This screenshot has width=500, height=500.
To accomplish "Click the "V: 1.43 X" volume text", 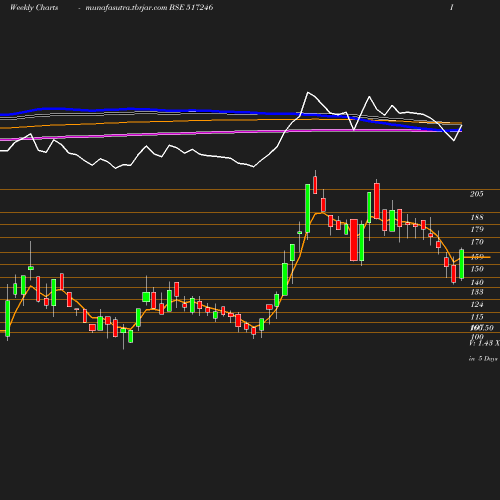I will pyautogui.click(x=484, y=343).
